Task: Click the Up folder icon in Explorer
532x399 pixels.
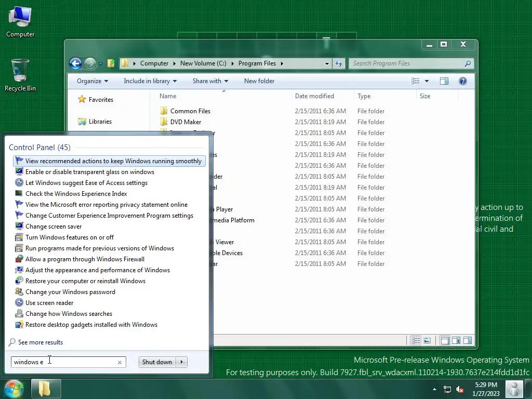Action: (x=111, y=63)
